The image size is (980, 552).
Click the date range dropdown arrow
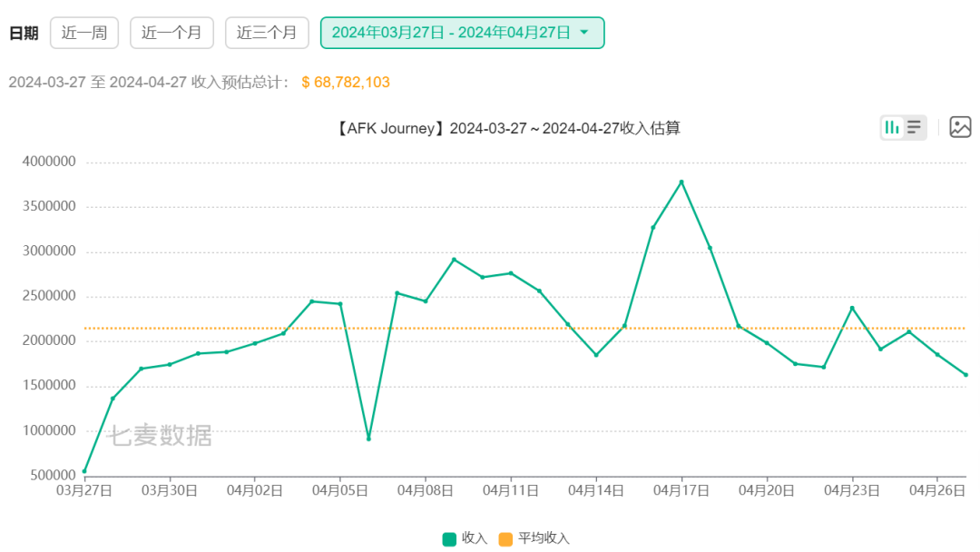pyautogui.click(x=584, y=33)
